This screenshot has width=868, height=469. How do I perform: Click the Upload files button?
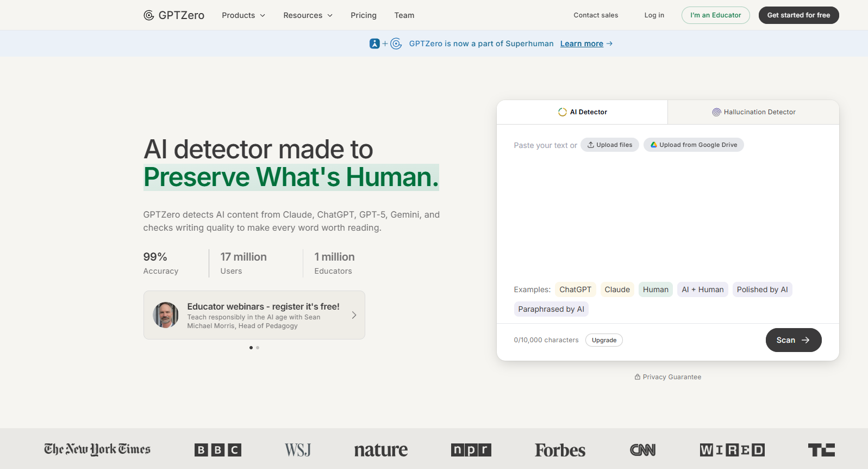click(610, 145)
